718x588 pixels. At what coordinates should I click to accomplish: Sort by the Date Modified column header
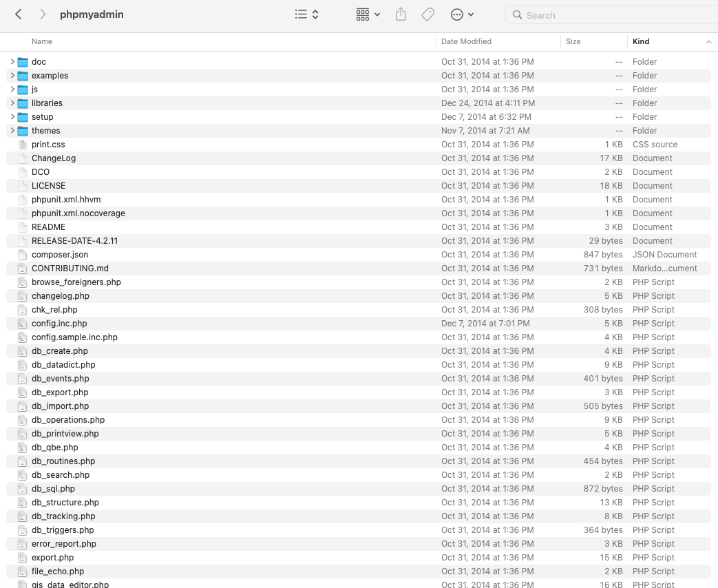(x=468, y=41)
